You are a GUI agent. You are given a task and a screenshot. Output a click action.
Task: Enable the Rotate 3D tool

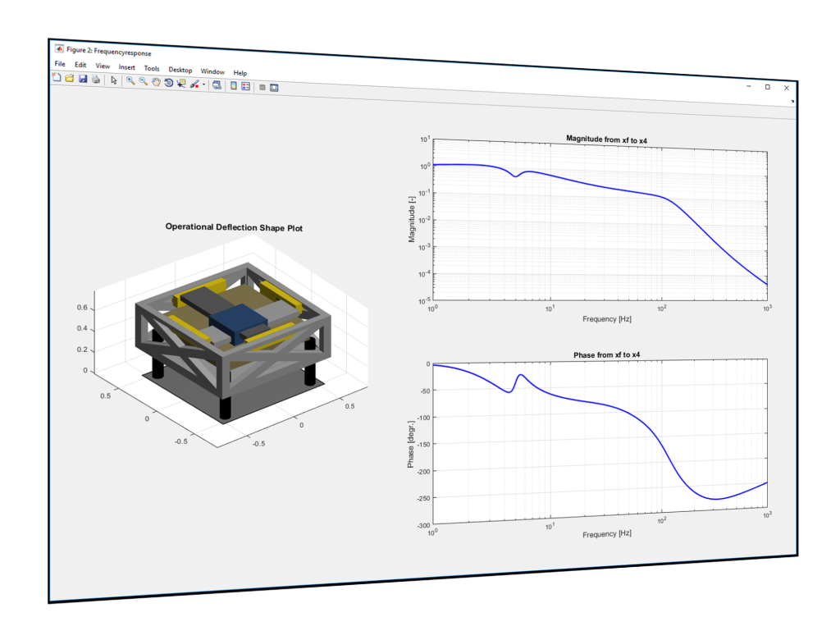point(169,83)
